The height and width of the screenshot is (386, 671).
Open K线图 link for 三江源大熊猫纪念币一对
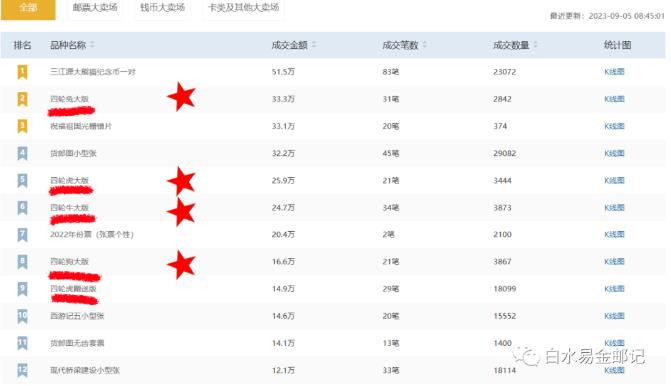pyautogui.click(x=614, y=71)
